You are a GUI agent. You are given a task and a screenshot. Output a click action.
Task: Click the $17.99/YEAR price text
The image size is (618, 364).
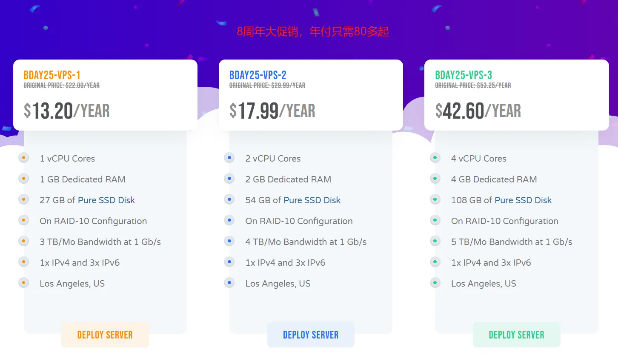point(272,111)
